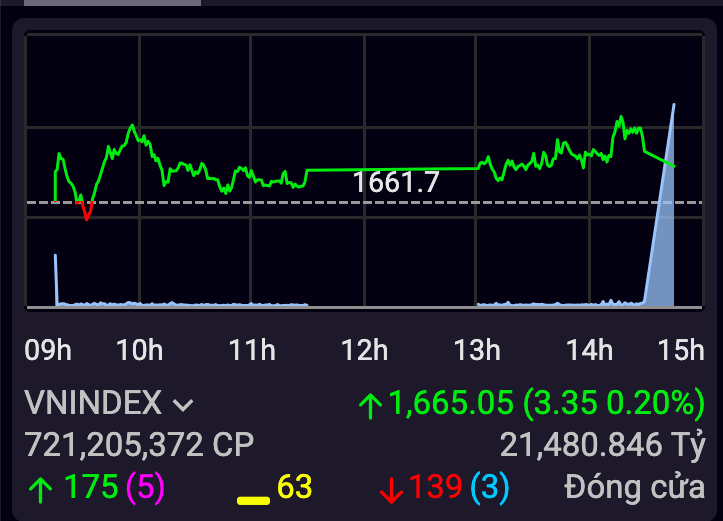Click the red dip marker on chart

pos(86,211)
